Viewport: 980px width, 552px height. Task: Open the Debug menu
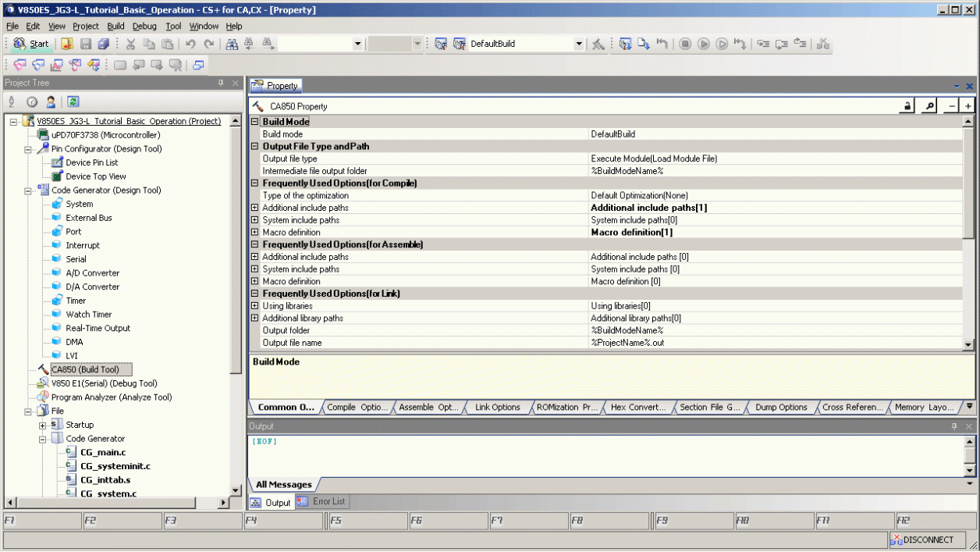coord(145,26)
